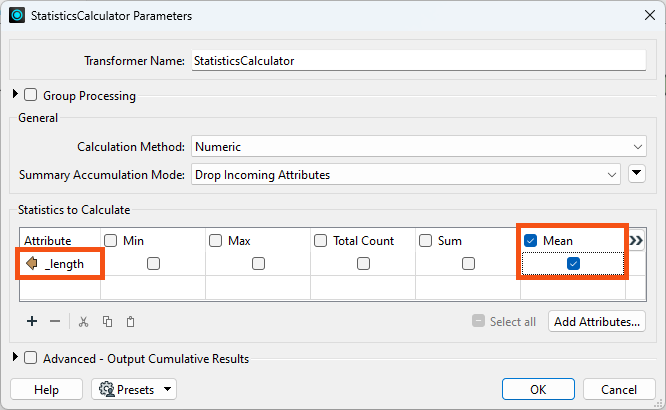This screenshot has width=666, height=410.
Task: Click the _length attribute arrow icon
Action: pos(32,263)
